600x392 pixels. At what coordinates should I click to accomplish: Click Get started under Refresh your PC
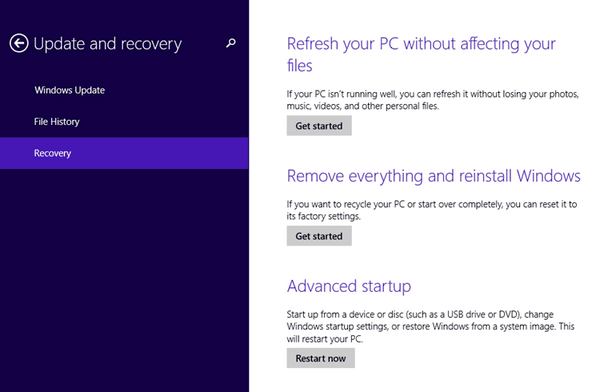point(319,126)
